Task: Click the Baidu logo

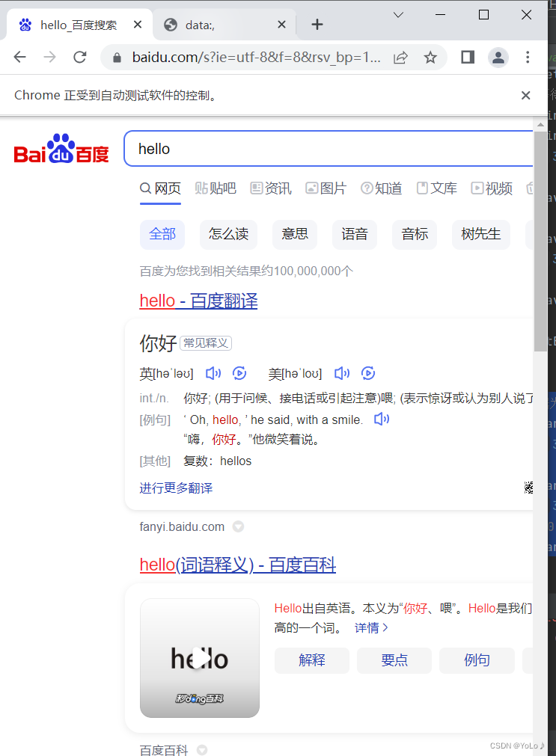Action: click(x=61, y=149)
